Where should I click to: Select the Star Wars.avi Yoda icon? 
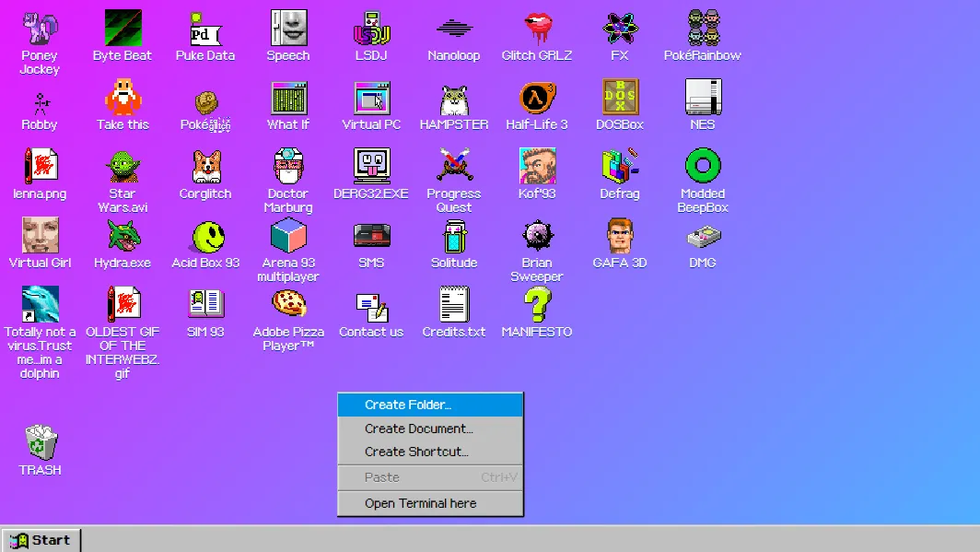(122, 168)
